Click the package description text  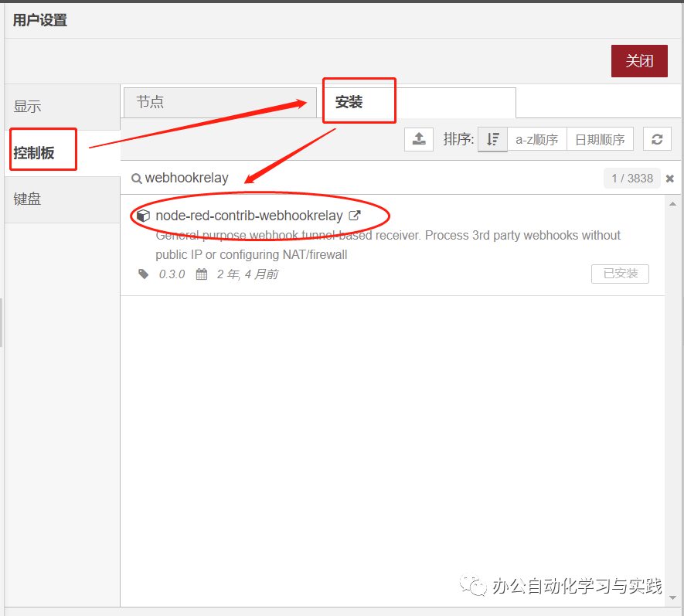(388, 245)
